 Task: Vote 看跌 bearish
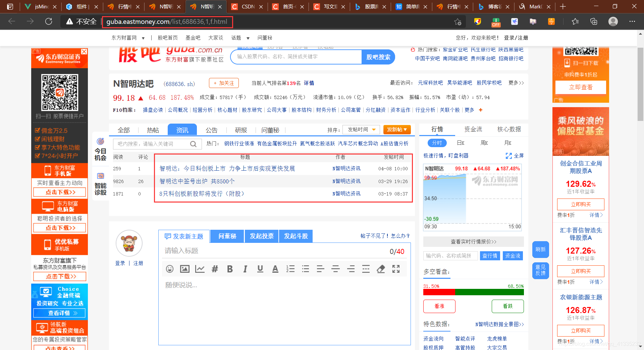click(x=507, y=306)
